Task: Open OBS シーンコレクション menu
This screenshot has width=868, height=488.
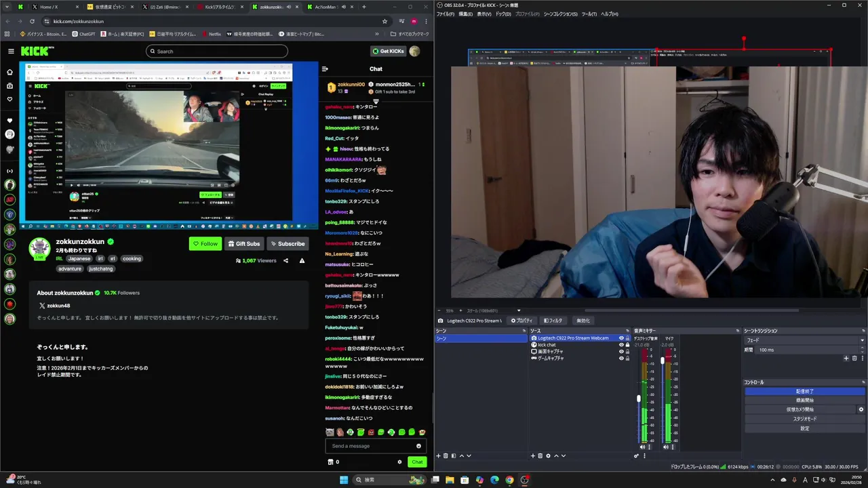Action: tap(560, 14)
